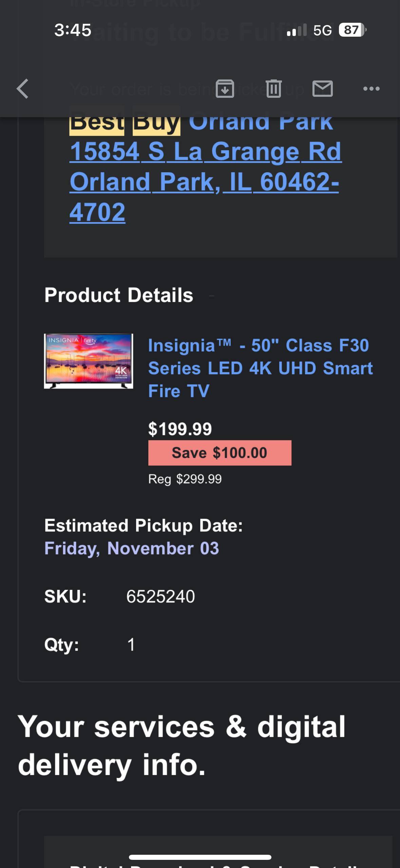
Task: Tap the 3:45 clock in status bar
Action: click(x=73, y=30)
